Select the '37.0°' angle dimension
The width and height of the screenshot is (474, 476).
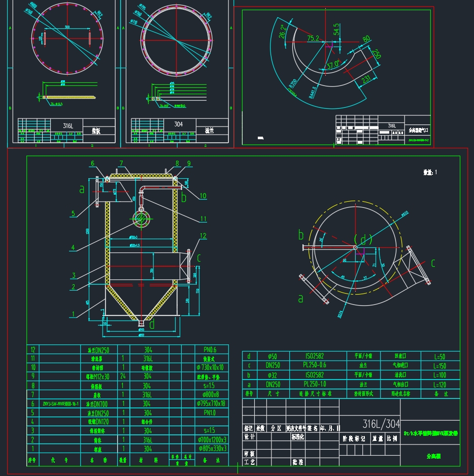pos(333,65)
